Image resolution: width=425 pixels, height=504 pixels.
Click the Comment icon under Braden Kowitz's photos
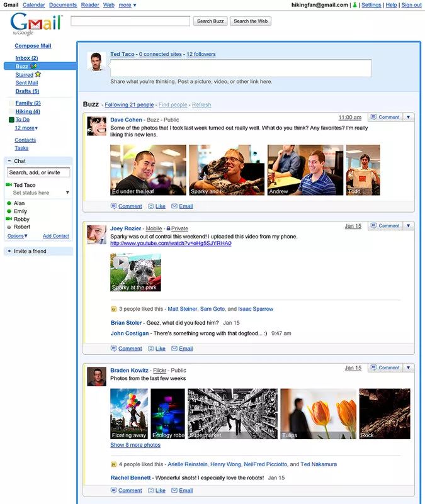click(114, 491)
